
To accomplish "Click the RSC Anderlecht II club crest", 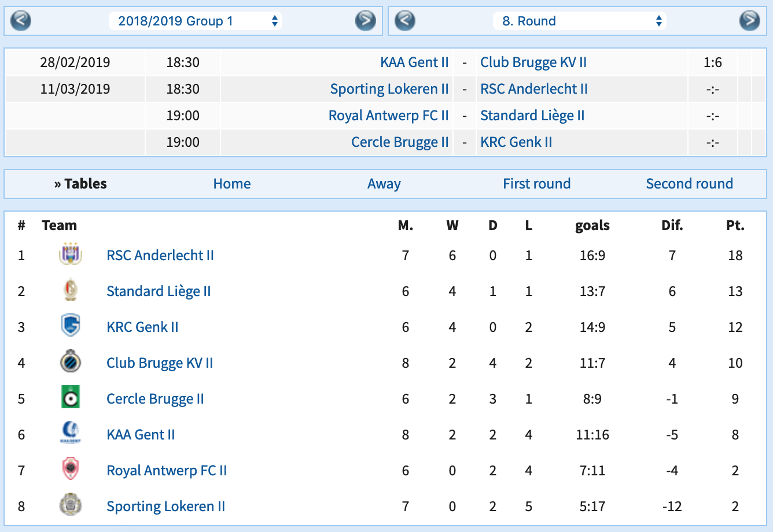I will [x=71, y=255].
